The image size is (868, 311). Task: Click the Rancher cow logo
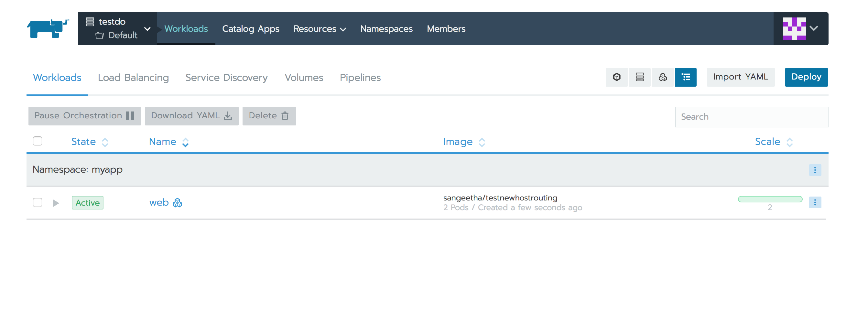tap(48, 29)
